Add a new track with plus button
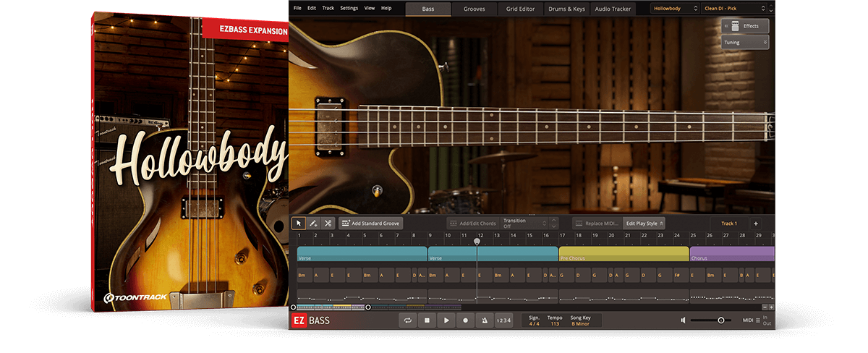Screen dimensions: 868x353 pyautogui.click(x=755, y=224)
